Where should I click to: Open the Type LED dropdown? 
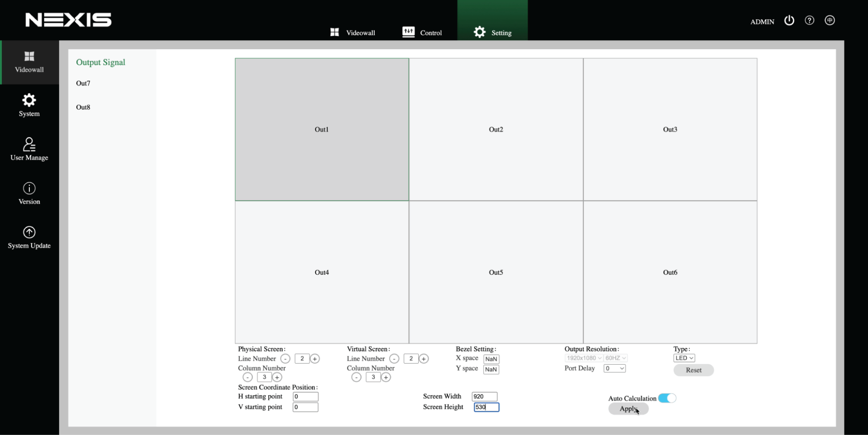coord(684,358)
